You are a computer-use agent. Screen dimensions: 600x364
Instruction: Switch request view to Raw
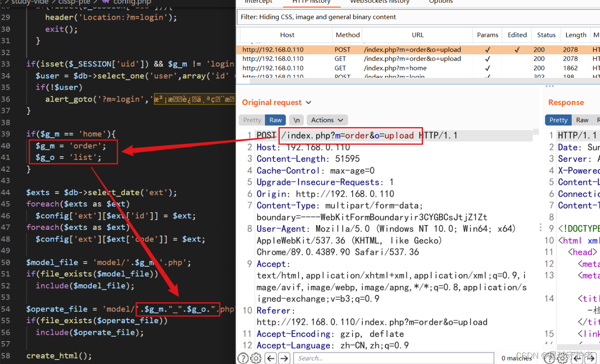point(276,120)
